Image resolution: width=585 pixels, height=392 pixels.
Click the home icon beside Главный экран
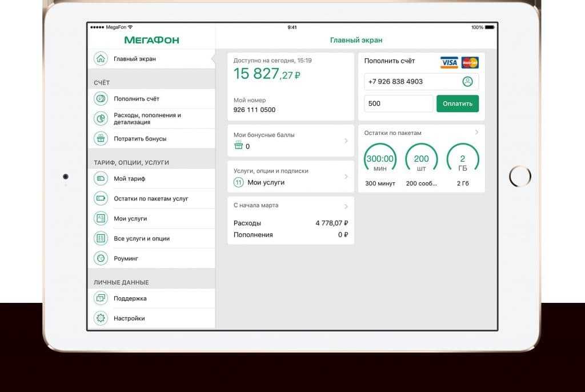[x=101, y=59]
